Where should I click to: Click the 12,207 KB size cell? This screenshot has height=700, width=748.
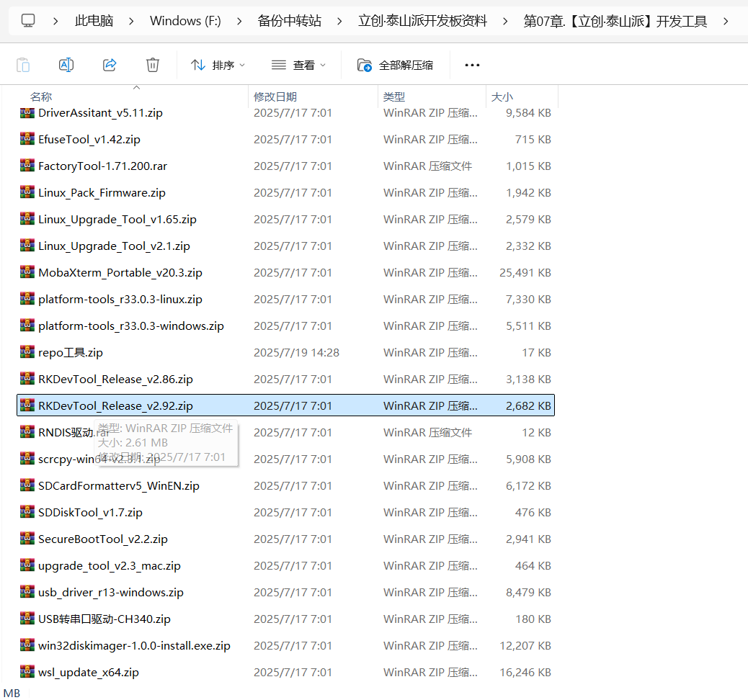pos(525,646)
